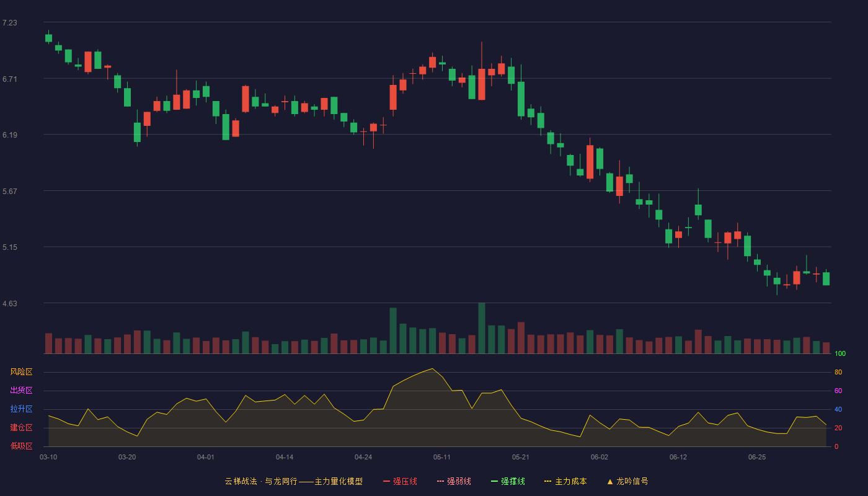Click the peak of the yellow indicator line
Viewport: 868px width, 496px height.
(432, 368)
